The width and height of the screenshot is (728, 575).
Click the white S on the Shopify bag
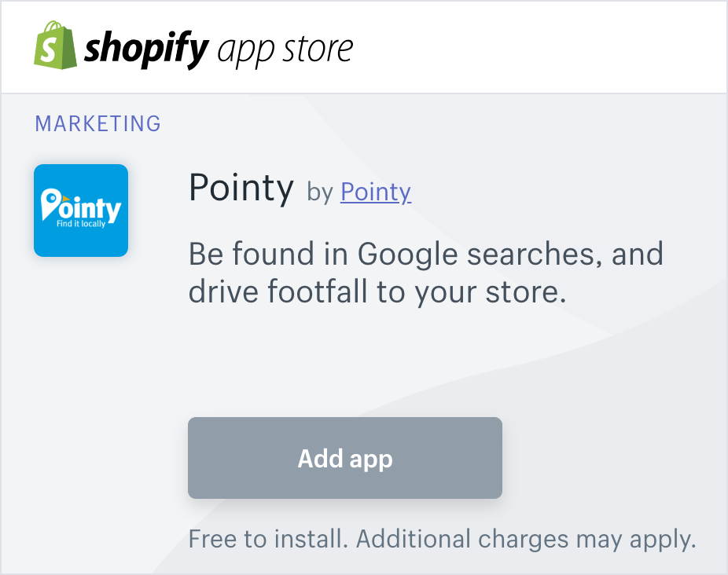click(x=48, y=50)
